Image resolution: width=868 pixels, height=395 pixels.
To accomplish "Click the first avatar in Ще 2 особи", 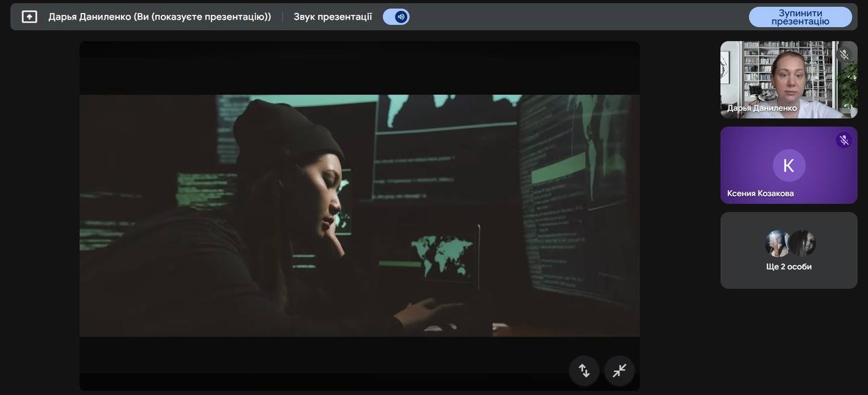I will tap(777, 243).
